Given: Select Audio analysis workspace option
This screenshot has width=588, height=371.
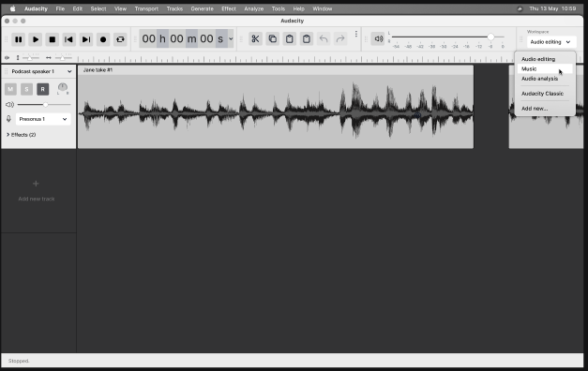Looking at the screenshot, I should [x=545, y=79].
